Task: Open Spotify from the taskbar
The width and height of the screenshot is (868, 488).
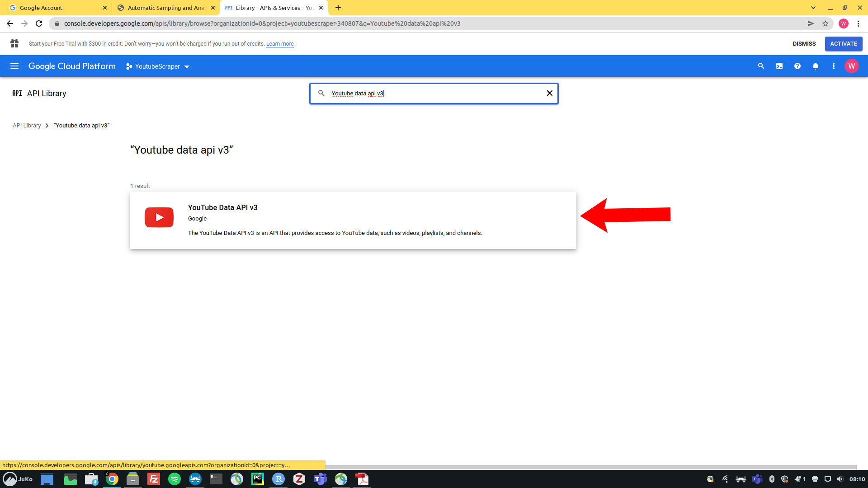Action: (x=175, y=479)
